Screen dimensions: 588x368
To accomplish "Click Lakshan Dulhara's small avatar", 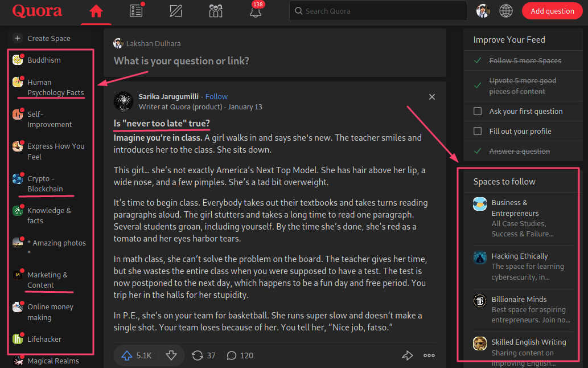I will [x=118, y=43].
